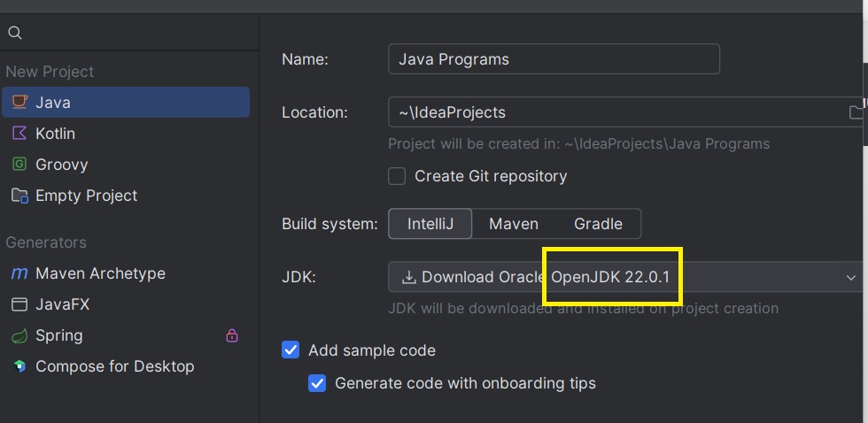The height and width of the screenshot is (423, 868).
Task: Click the search magnifier icon
Action: click(15, 33)
